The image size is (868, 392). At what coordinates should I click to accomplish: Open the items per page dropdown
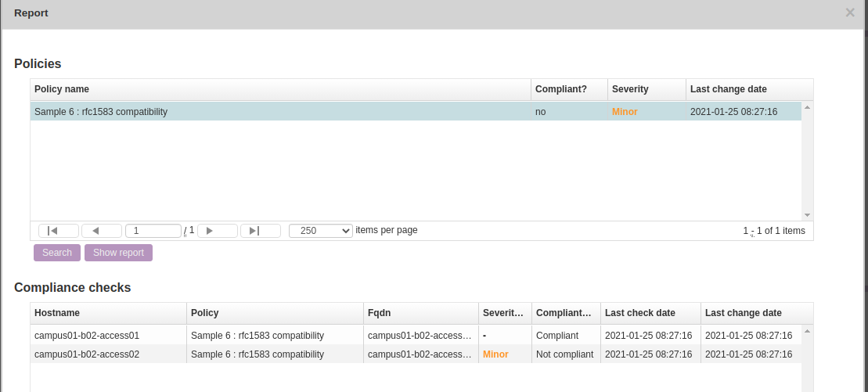pos(320,231)
